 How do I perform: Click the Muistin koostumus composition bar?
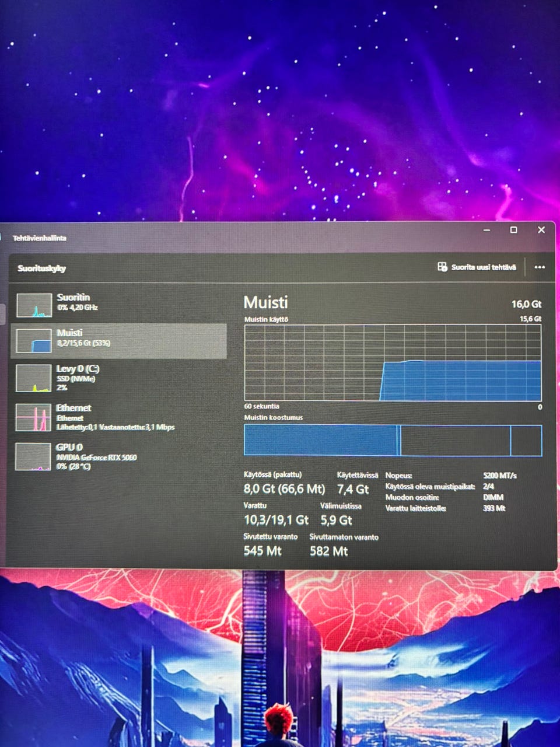(x=393, y=440)
